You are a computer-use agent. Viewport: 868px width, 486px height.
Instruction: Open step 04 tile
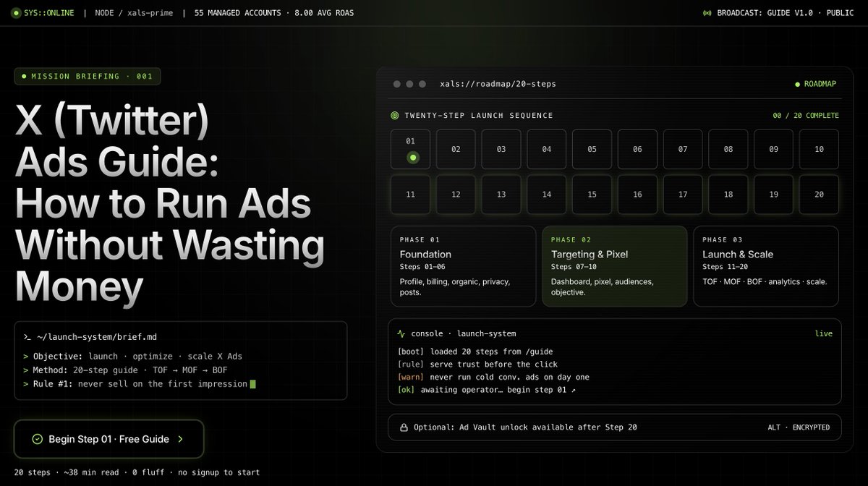point(547,149)
